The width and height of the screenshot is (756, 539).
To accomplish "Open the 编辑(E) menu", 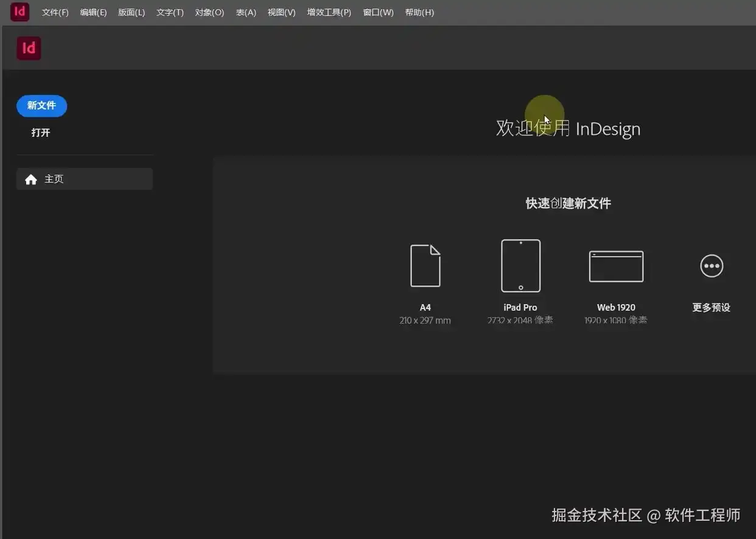I will 93,12.
